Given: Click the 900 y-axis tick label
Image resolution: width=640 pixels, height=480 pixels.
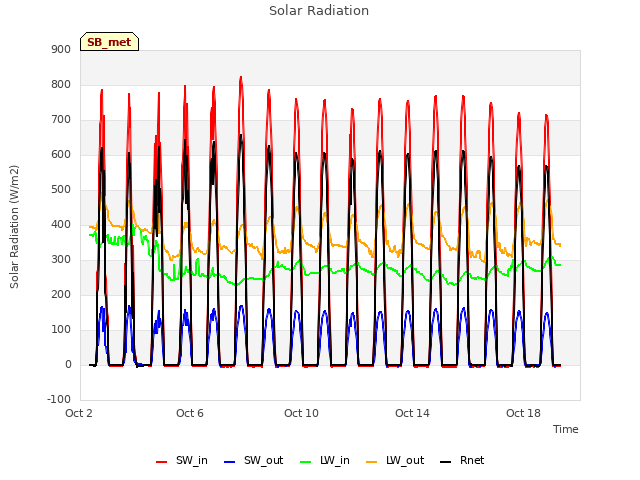Looking at the screenshot, I should click(x=61, y=50).
